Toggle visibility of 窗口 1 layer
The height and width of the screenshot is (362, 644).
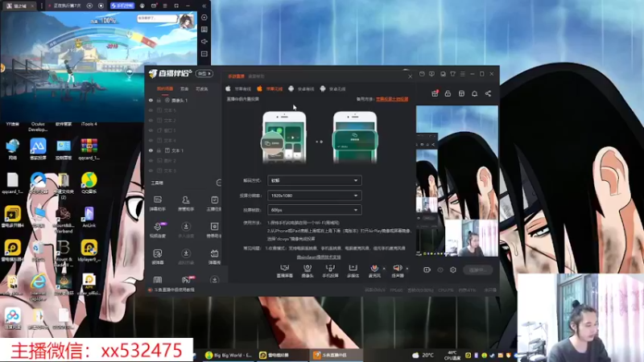click(151, 130)
